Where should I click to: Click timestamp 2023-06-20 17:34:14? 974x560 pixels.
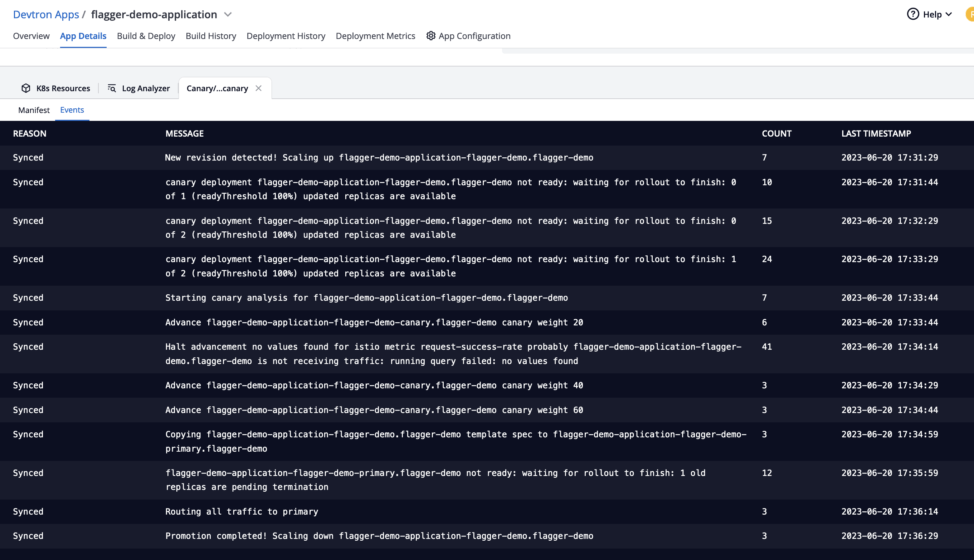[x=890, y=347]
